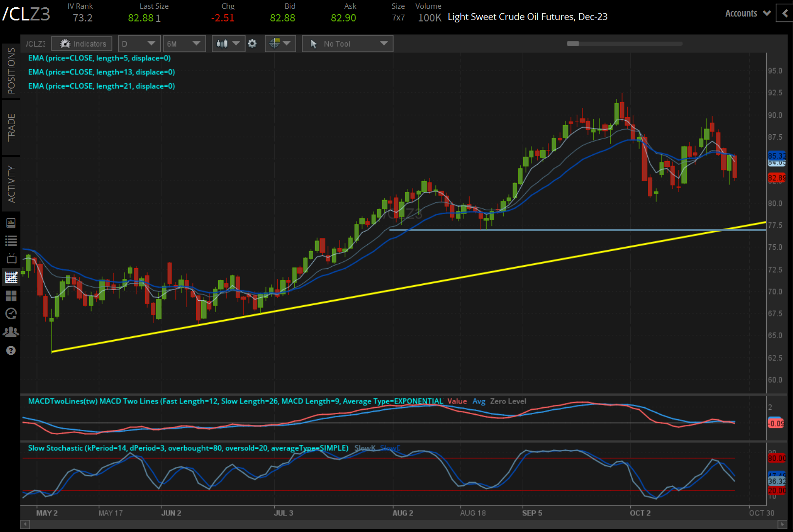Open the clock history sidebar icon
Screen dimensions: 793x532
point(11,313)
